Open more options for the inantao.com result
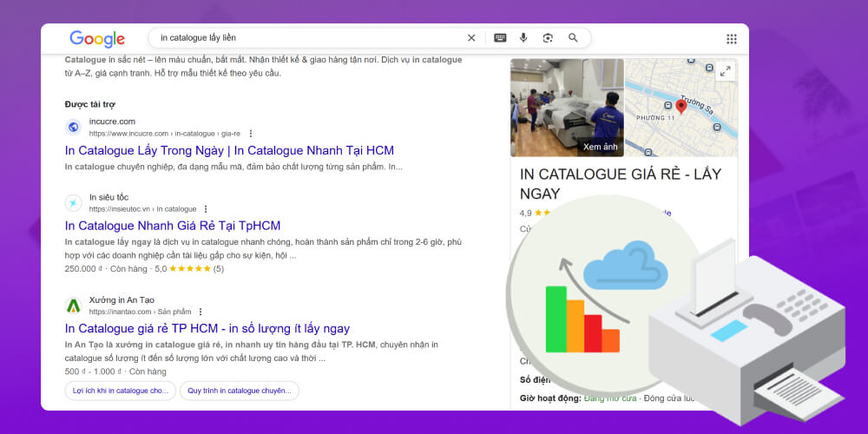 (201, 312)
